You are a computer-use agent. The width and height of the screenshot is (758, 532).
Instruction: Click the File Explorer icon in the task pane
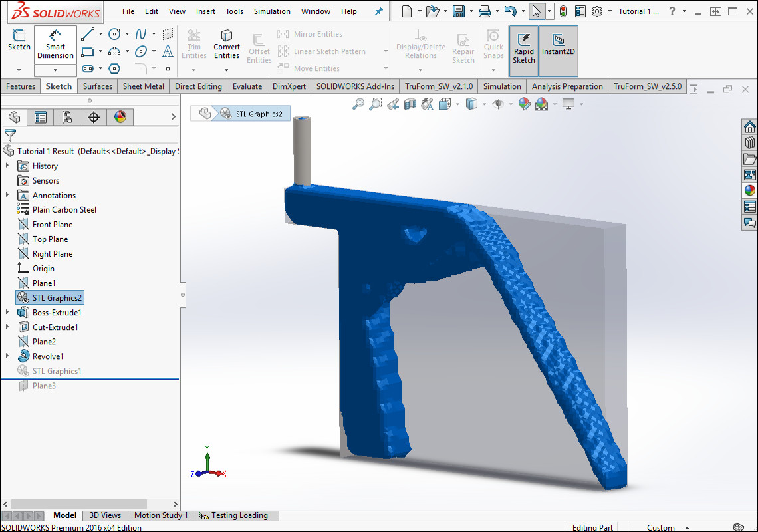click(750, 158)
